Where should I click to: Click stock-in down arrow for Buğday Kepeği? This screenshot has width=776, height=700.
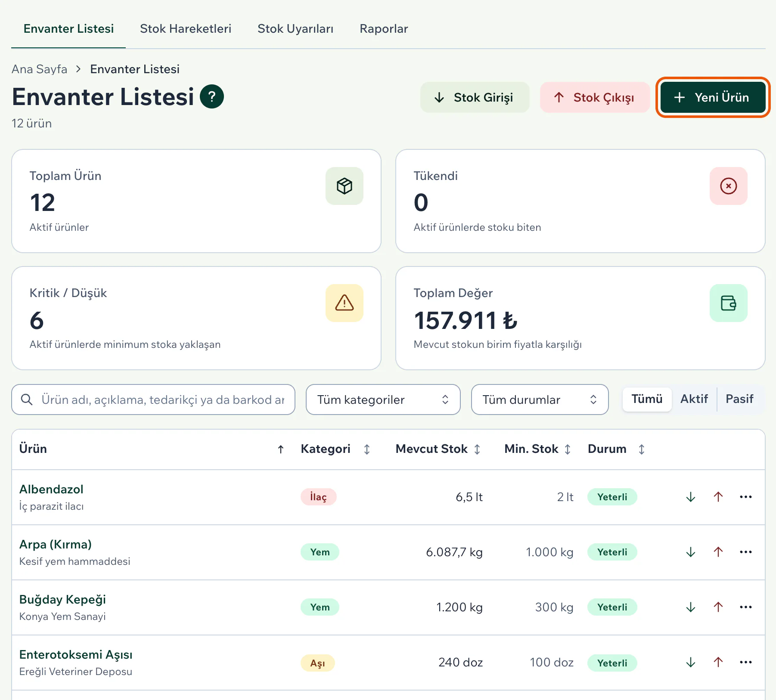coord(691,607)
